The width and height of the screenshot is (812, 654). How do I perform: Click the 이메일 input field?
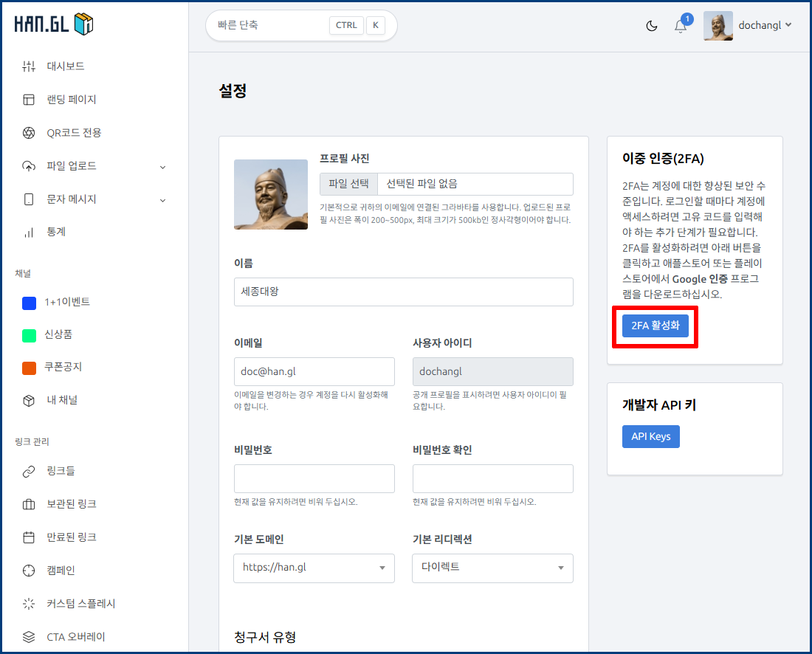click(314, 371)
